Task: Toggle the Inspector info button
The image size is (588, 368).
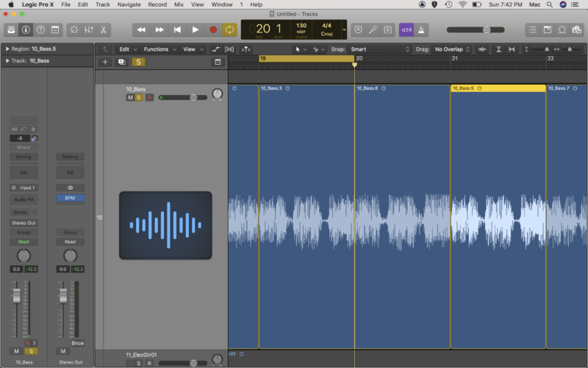Action: pos(26,29)
